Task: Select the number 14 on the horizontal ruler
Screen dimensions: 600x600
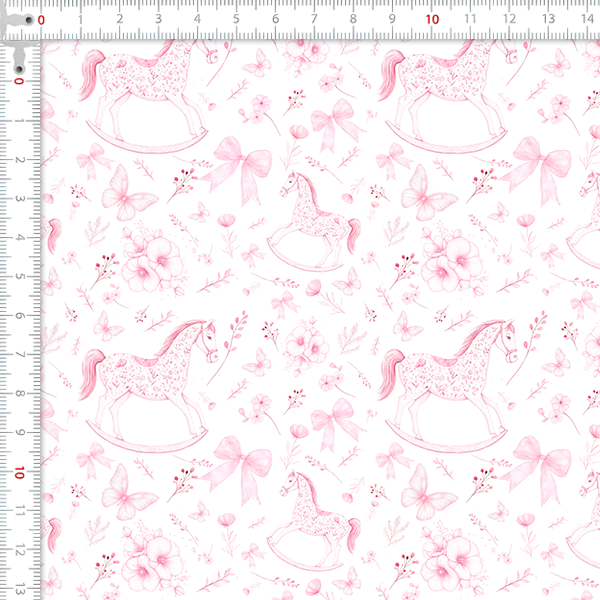Action: (x=587, y=19)
